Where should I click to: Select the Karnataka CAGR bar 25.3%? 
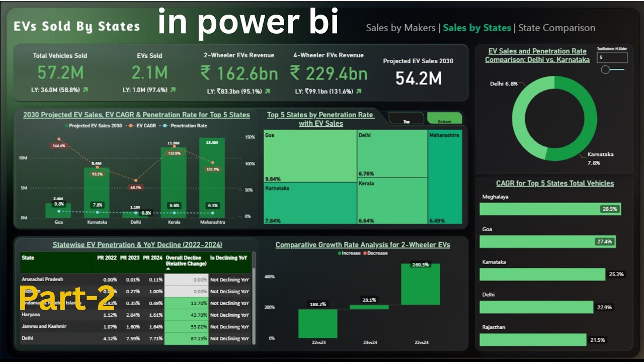tap(542, 275)
